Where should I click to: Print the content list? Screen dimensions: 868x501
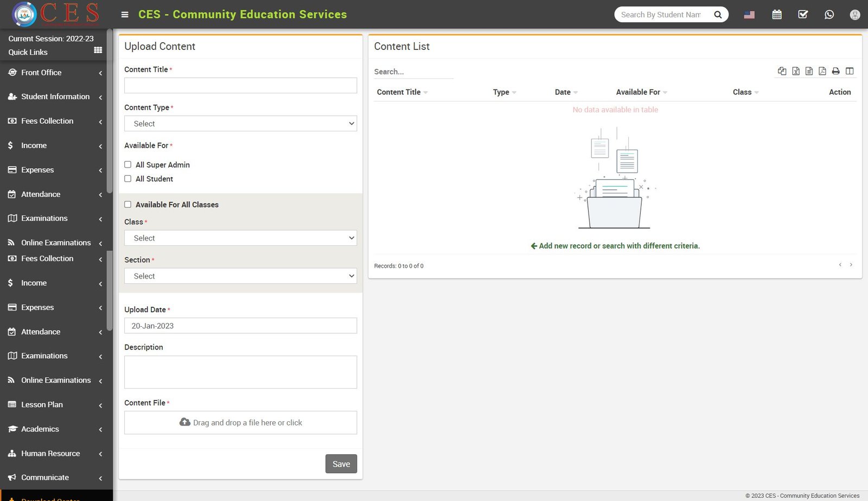(836, 71)
